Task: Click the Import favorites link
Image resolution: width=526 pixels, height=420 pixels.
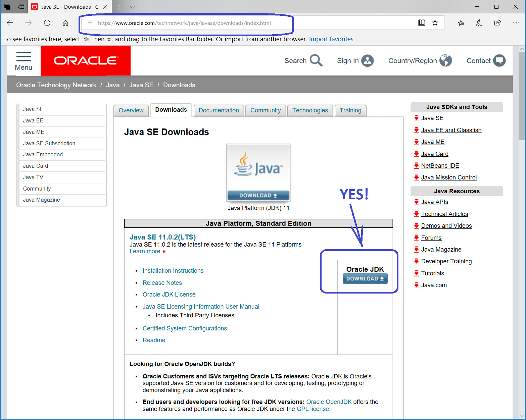Action: [331, 39]
